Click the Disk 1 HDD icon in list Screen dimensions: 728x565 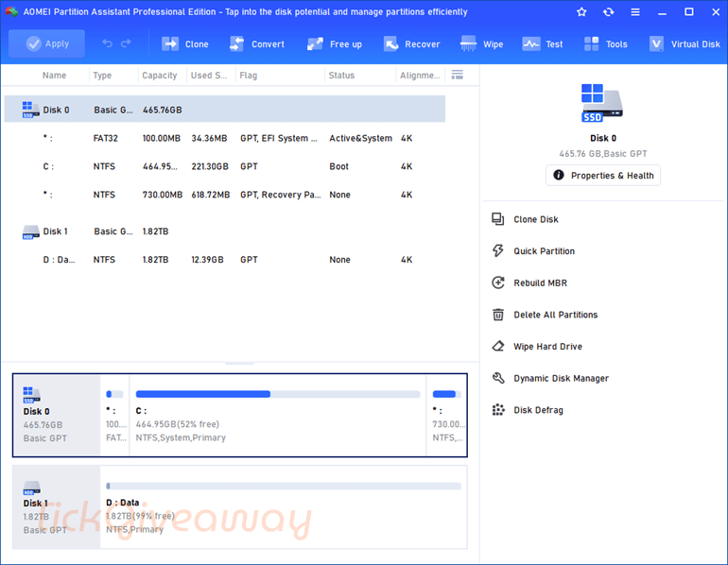tap(30, 231)
